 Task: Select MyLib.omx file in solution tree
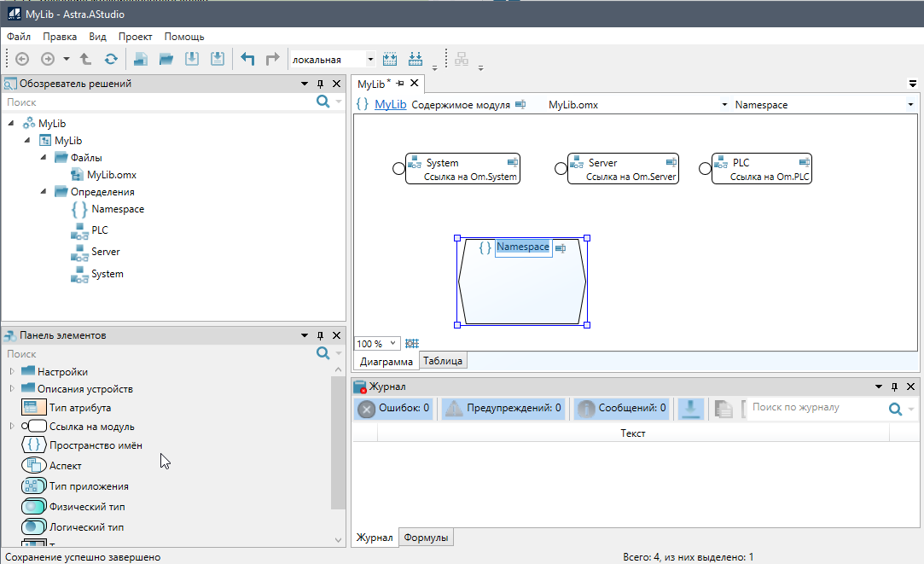111,175
